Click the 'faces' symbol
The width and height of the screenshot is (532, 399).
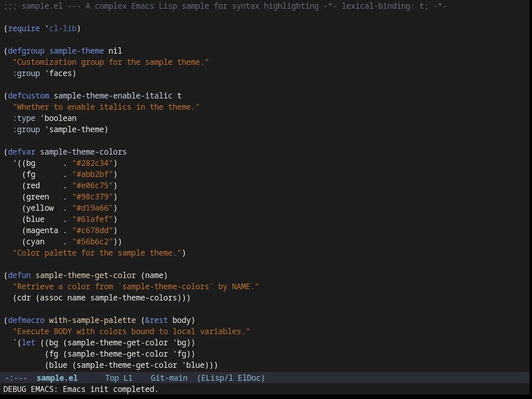click(x=60, y=73)
